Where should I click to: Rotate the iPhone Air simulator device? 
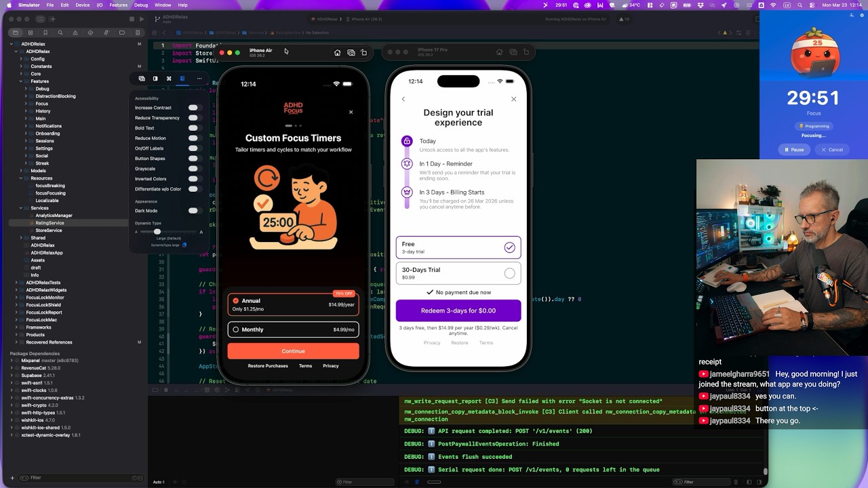[364, 53]
